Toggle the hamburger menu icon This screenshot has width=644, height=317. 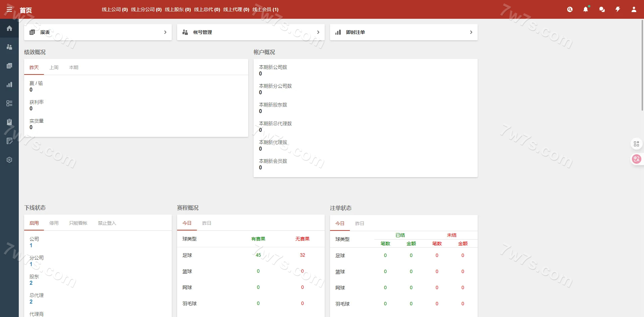[9, 9]
